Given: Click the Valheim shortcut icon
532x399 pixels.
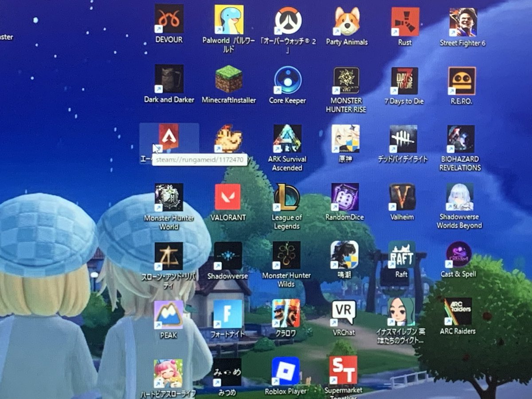Looking at the screenshot, I should tap(403, 197).
